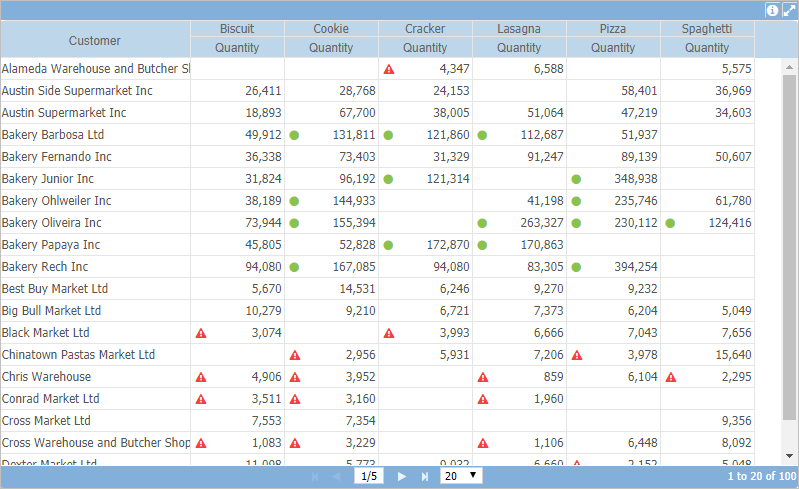Select the Austin Supermarket Inc customer
The height and width of the screenshot is (489, 799).
[64, 113]
